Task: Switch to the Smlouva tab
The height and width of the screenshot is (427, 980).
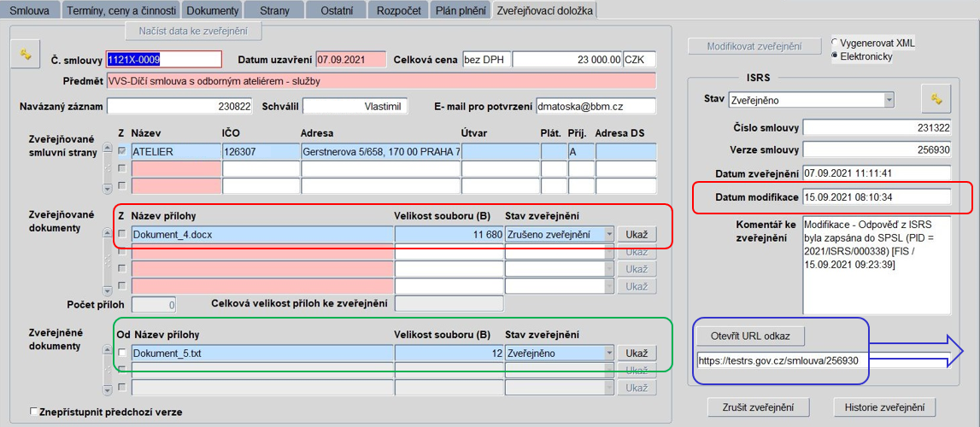Action: pos(30,10)
